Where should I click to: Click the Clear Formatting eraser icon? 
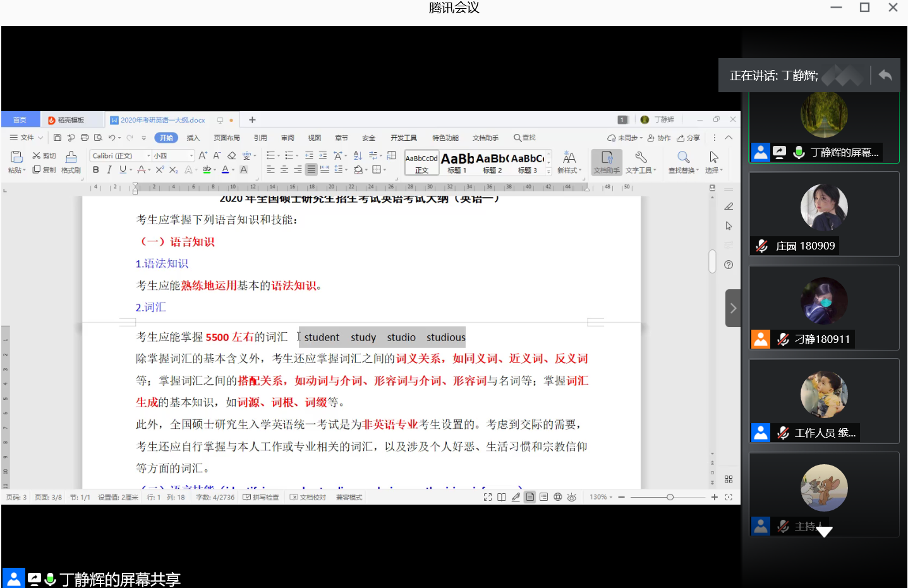231,155
